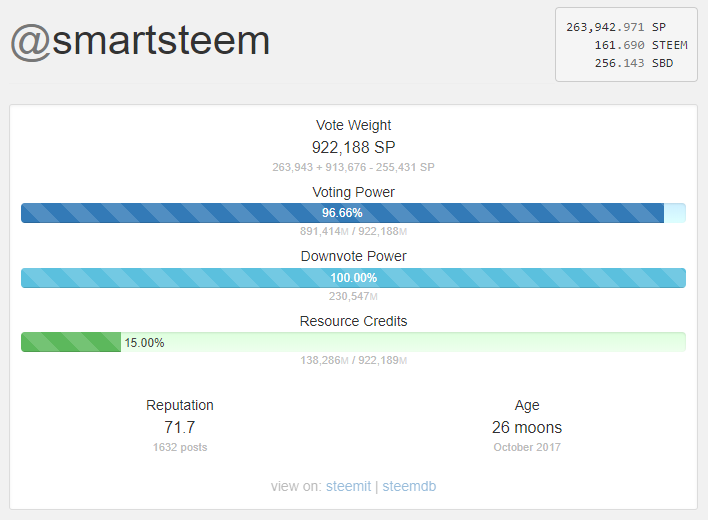Screen dimensions: 708x520
Task: Select the 71.7 reputation score
Action: click(x=180, y=427)
